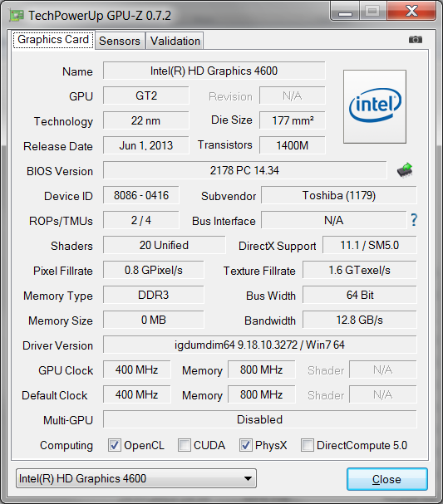
Task: Click the BIOS save chip icon
Action: [x=405, y=170]
